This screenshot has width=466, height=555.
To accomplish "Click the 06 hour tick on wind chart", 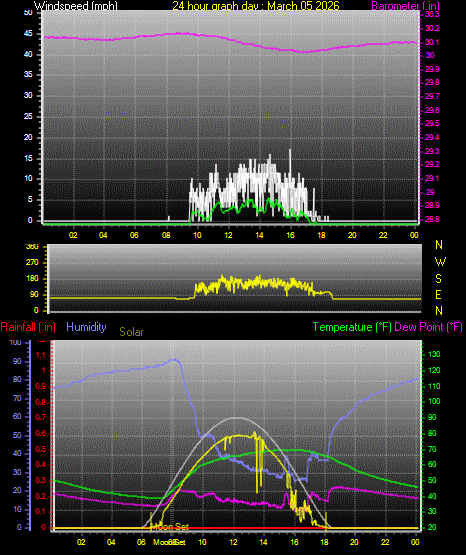I will [134, 235].
